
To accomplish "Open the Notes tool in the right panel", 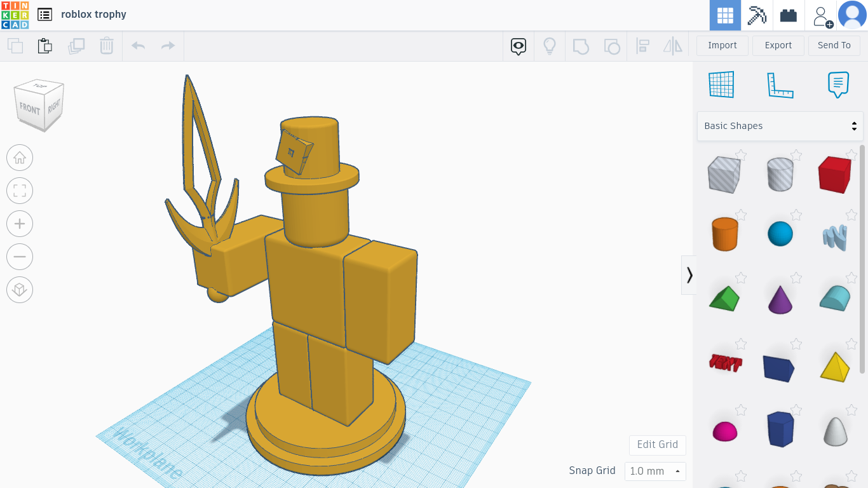I will (x=838, y=85).
